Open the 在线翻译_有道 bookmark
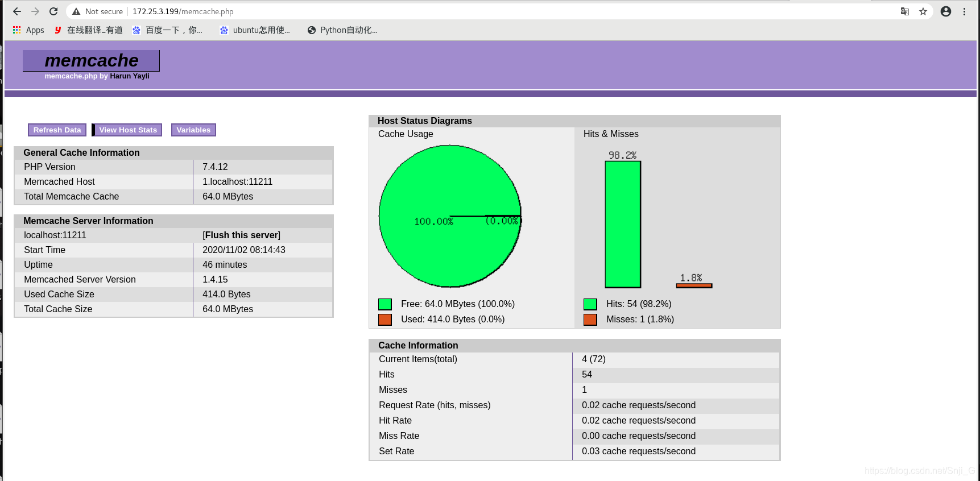 [x=88, y=30]
